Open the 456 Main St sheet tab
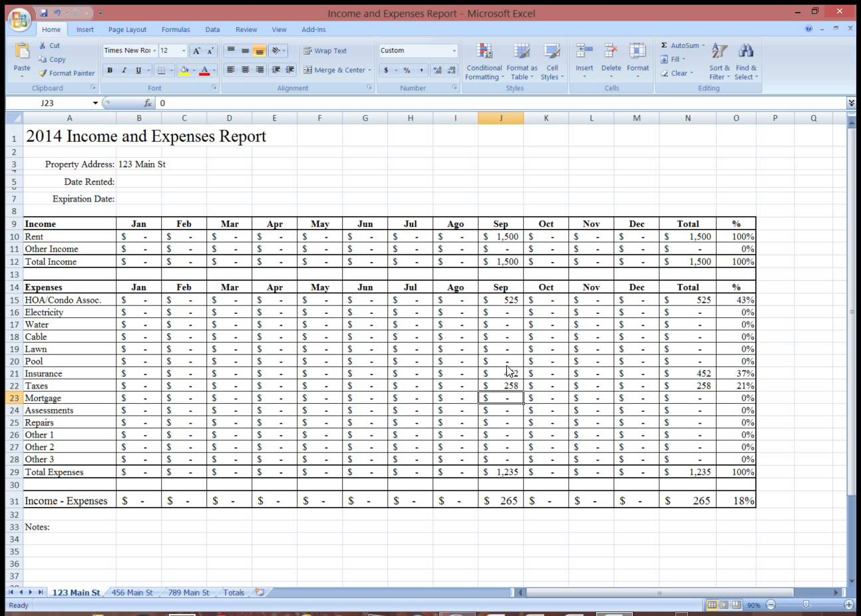 point(132,592)
